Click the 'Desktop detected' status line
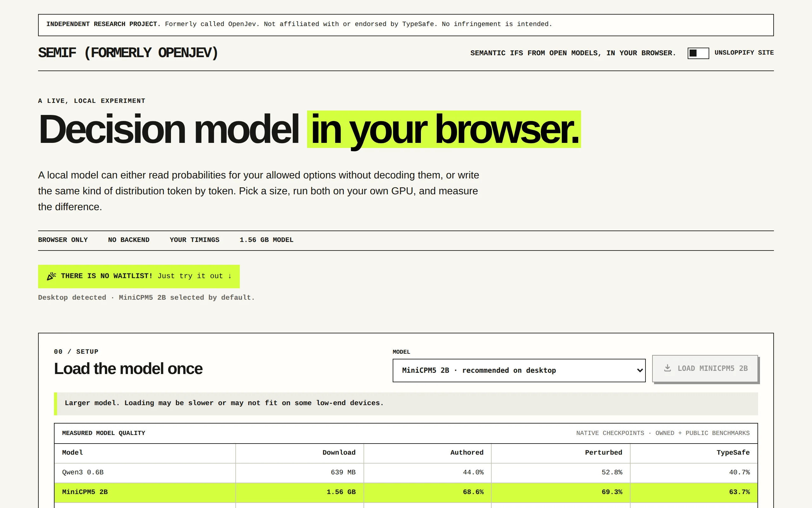This screenshot has height=508, width=812. (146, 298)
